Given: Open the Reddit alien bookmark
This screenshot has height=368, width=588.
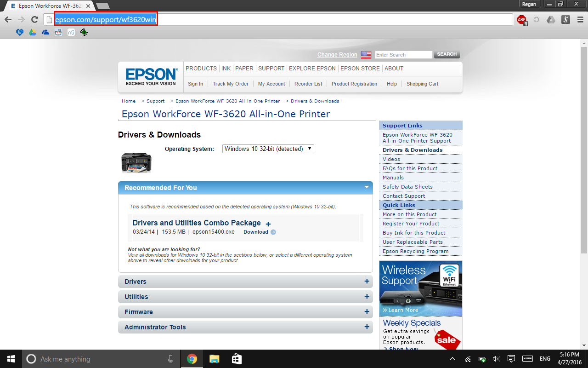Looking at the screenshot, I should point(58,32).
